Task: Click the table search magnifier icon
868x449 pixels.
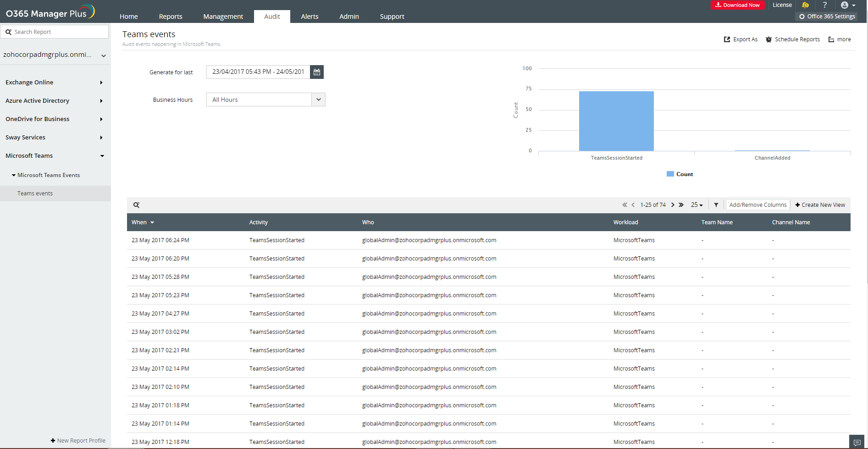Action: 137,205
